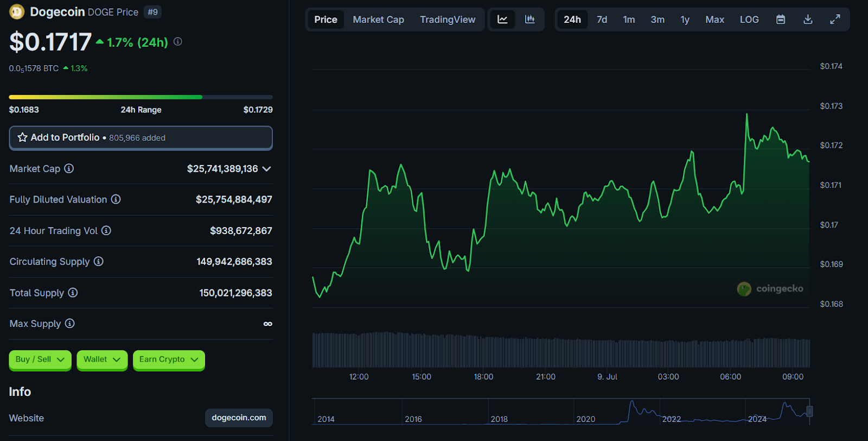868x441 pixels.
Task: Click the Total Supply info icon
Action: (x=73, y=293)
